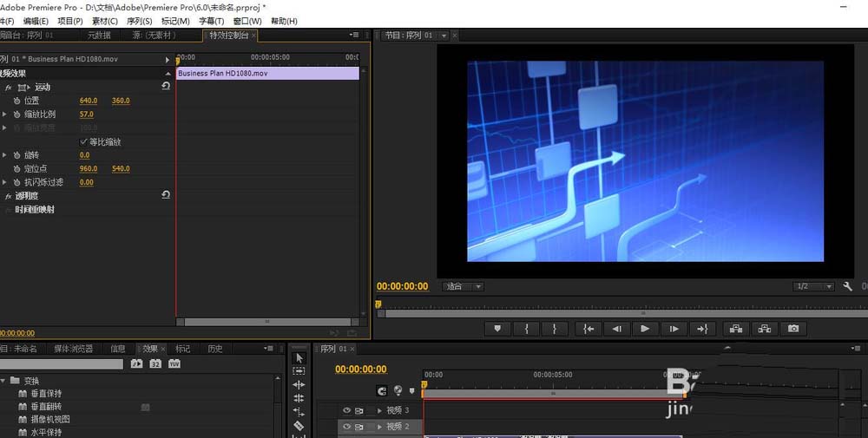Open the 适合 zoom level dropdown
This screenshot has width=868, height=438.
tap(464, 286)
